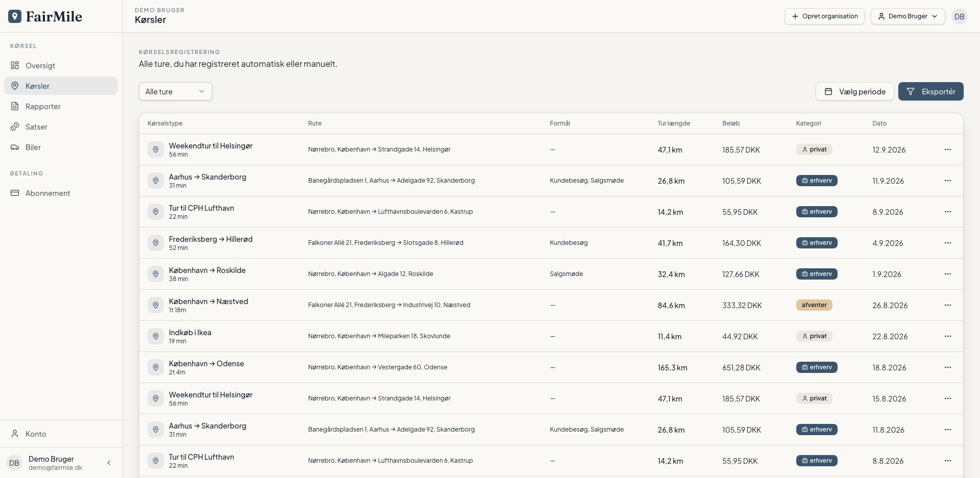The image size is (980, 478).
Task: Click Opret organisation button
Action: 824,16
